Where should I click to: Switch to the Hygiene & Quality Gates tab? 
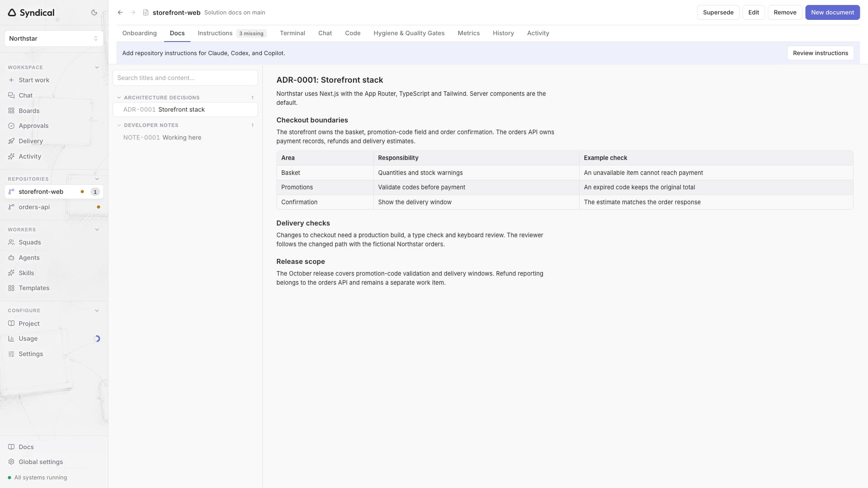[x=409, y=33]
